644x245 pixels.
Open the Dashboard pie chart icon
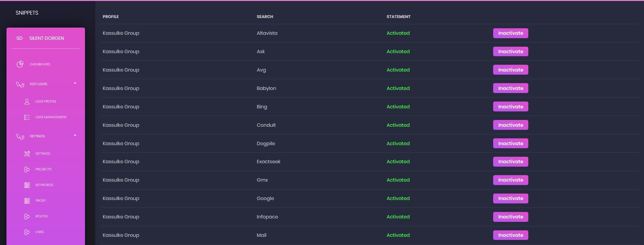20,64
